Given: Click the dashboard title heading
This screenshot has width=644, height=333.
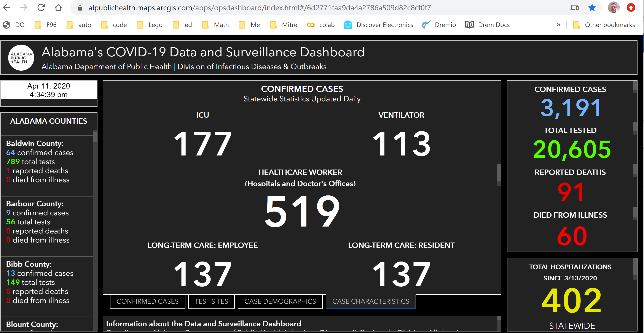Looking at the screenshot, I should coord(203,52).
